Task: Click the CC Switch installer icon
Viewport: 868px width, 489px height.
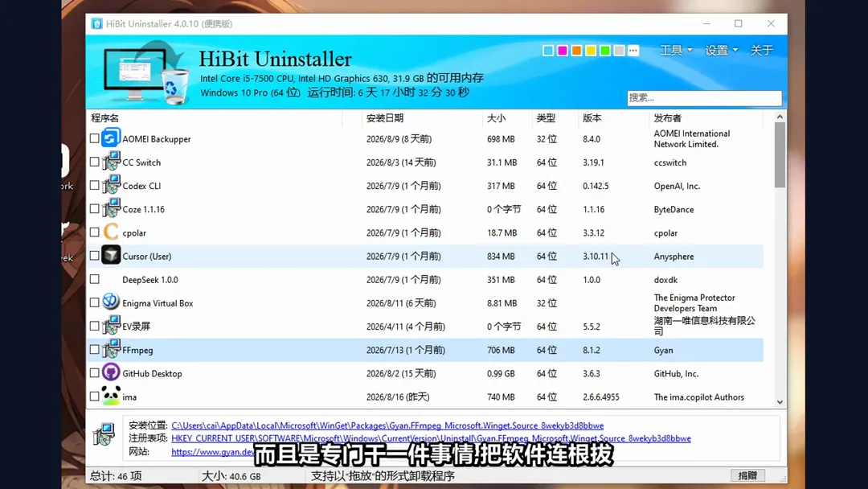Action: [x=111, y=161]
